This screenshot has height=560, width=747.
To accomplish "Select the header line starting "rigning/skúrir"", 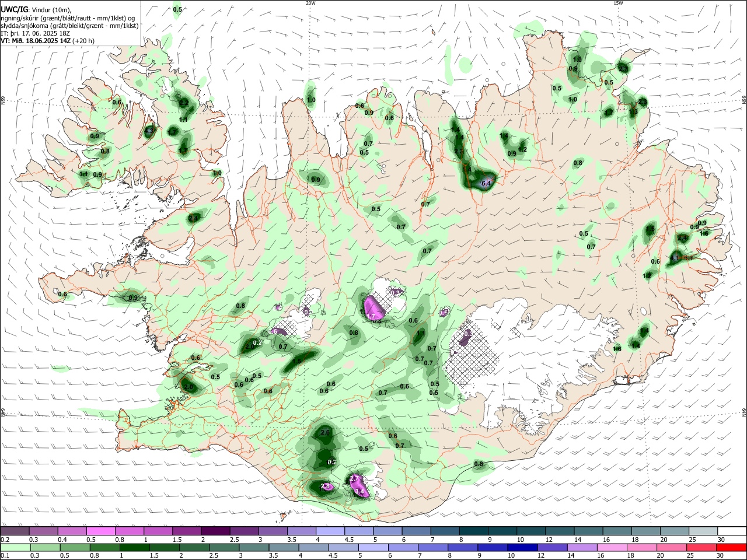I will tap(68, 17).
